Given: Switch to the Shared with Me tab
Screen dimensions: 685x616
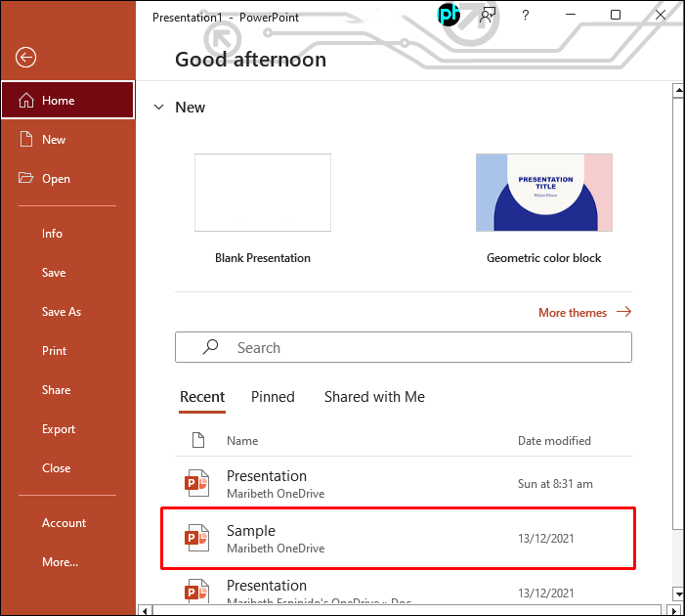Looking at the screenshot, I should (x=374, y=397).
